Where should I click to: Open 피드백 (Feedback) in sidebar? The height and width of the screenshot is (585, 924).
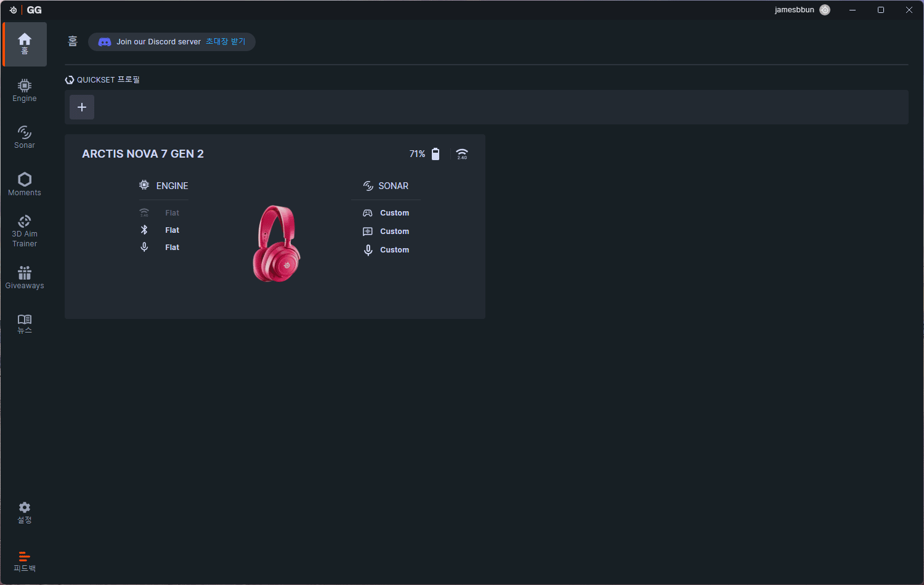click(x=25, y=561)
